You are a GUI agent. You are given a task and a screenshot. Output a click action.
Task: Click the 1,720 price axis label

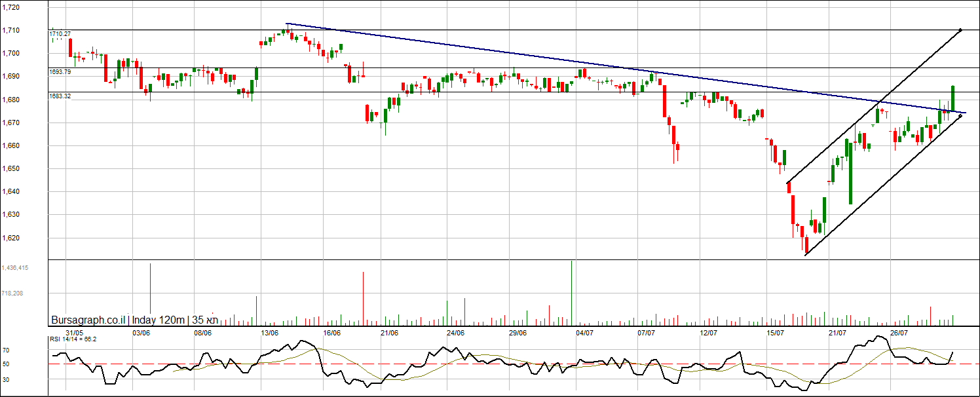(11, 7)
